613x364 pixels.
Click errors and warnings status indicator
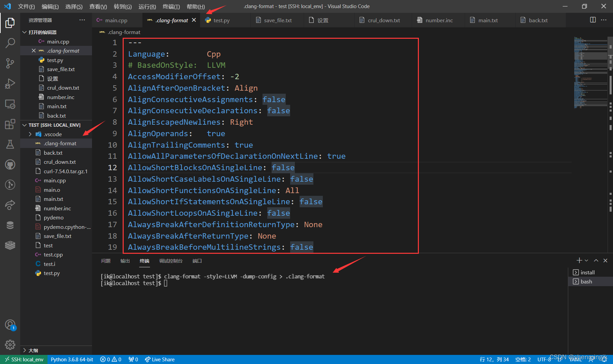click(x=111, y=359)
